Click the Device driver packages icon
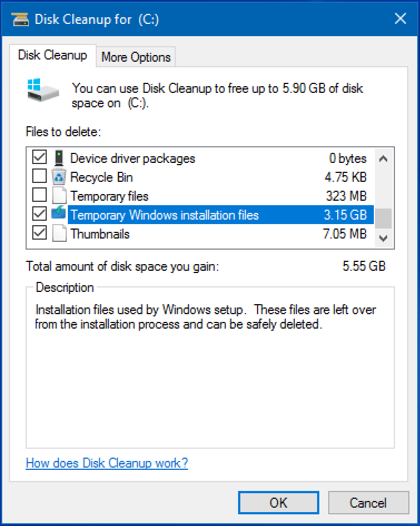Screen dimensions: 420x526 point(59,158)
